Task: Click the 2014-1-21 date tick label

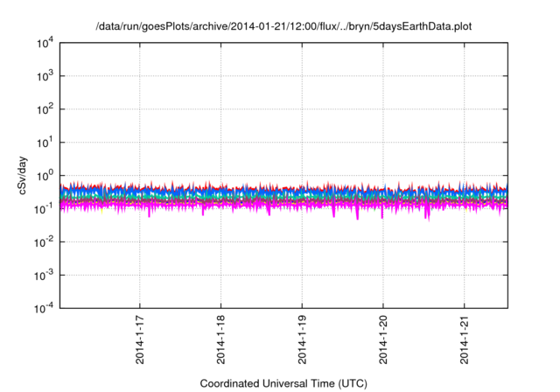Action: coord(465,339)
